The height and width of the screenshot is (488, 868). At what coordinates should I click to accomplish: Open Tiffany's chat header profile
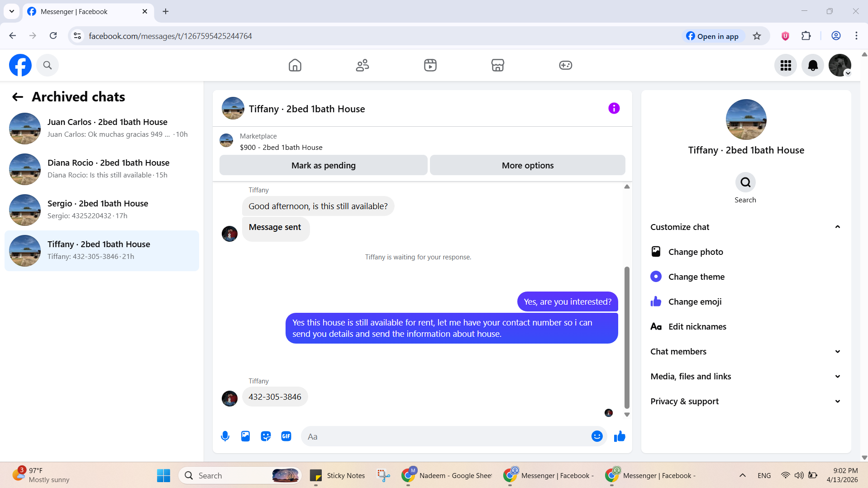click(293, 109)
